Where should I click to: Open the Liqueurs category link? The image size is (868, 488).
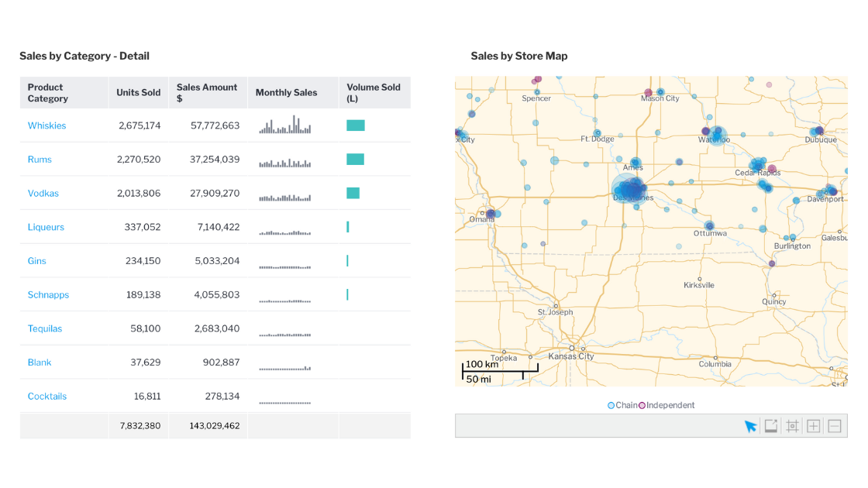pos(46,227)
